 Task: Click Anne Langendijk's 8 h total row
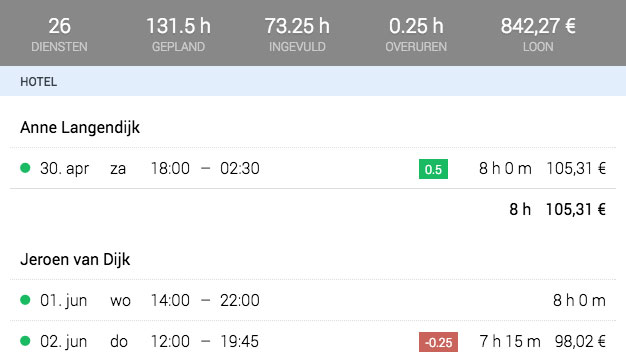click(x=313, y=209)
